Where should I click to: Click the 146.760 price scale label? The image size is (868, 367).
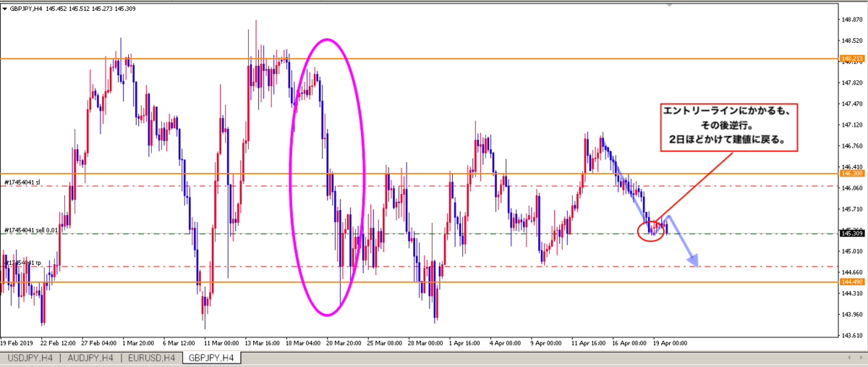851,146
